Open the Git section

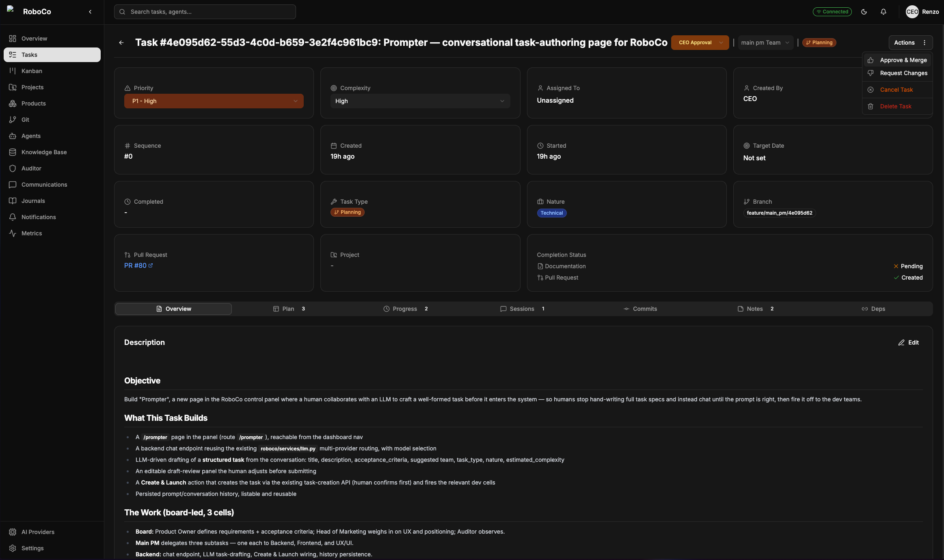click(52, 120)
